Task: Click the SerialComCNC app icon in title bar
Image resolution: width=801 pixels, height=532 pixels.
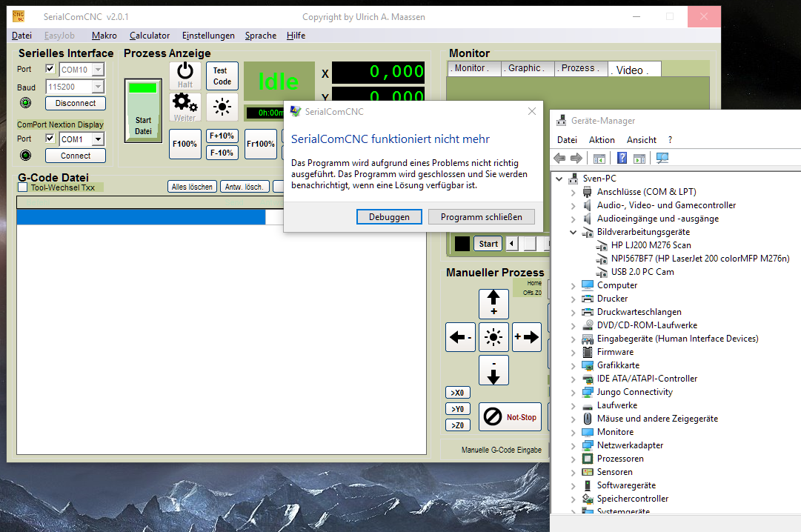Action: [19, 16]
